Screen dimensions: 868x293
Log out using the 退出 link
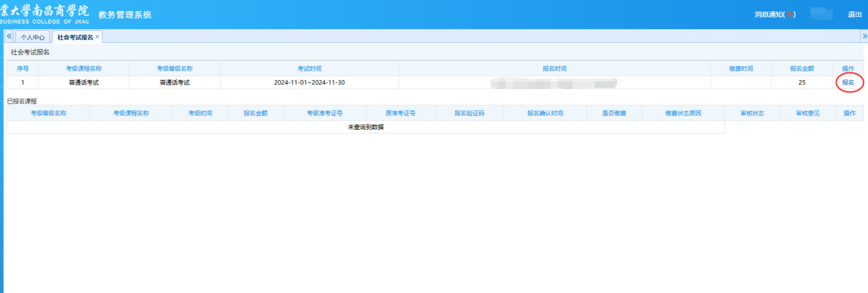coord(855,14)
